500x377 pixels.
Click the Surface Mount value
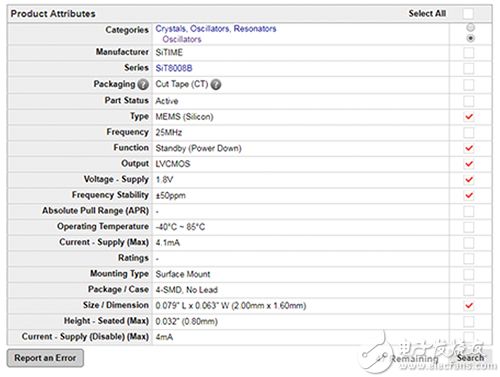click(183, 274)
